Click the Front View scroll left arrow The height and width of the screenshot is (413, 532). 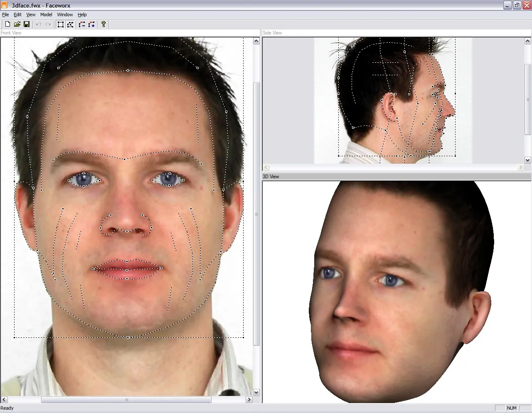[x=4, y=400]
